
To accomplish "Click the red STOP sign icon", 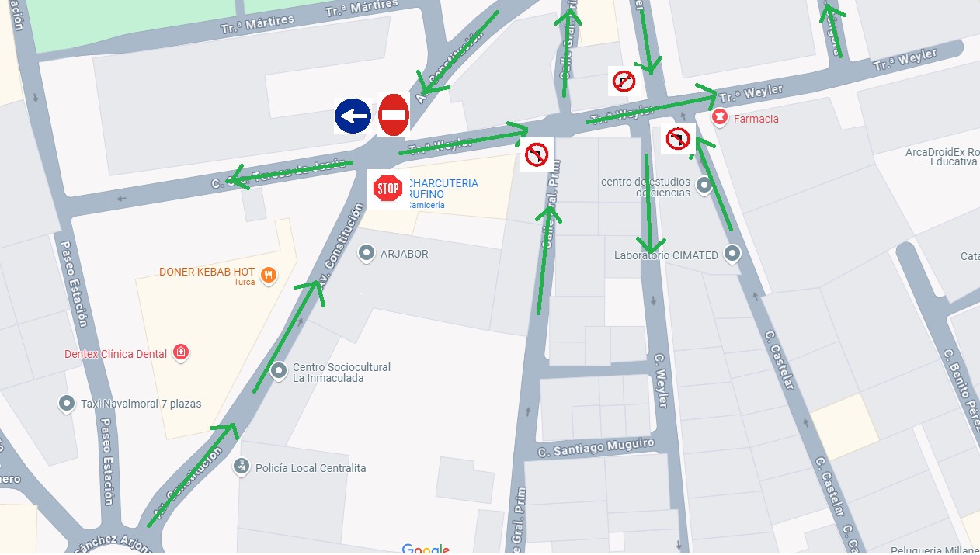I will coord(387,189).
